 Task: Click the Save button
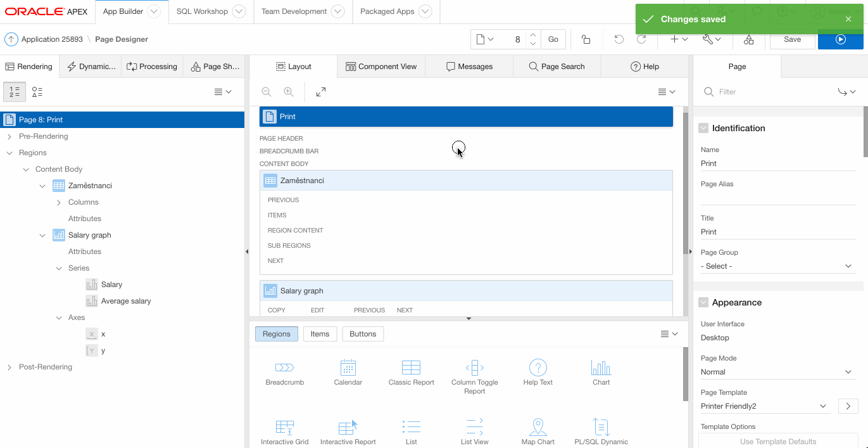tap(792, 39)
